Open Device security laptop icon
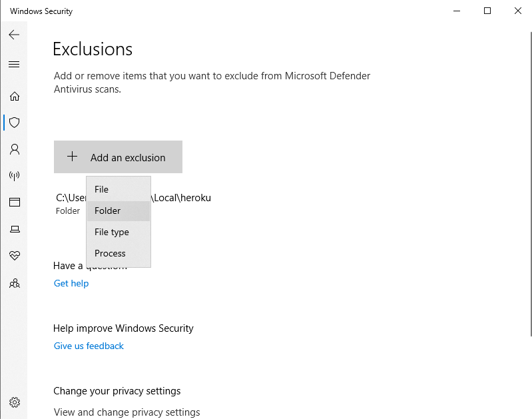 14,229
